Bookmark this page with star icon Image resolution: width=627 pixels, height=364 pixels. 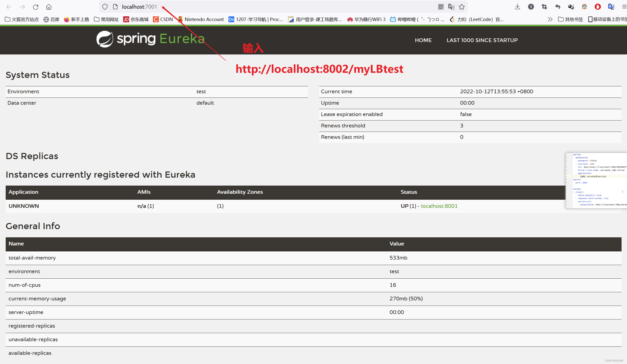(x=462, y=7)
